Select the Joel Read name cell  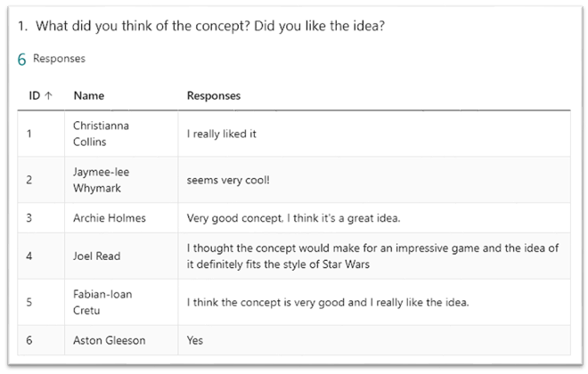coord(97,256)
